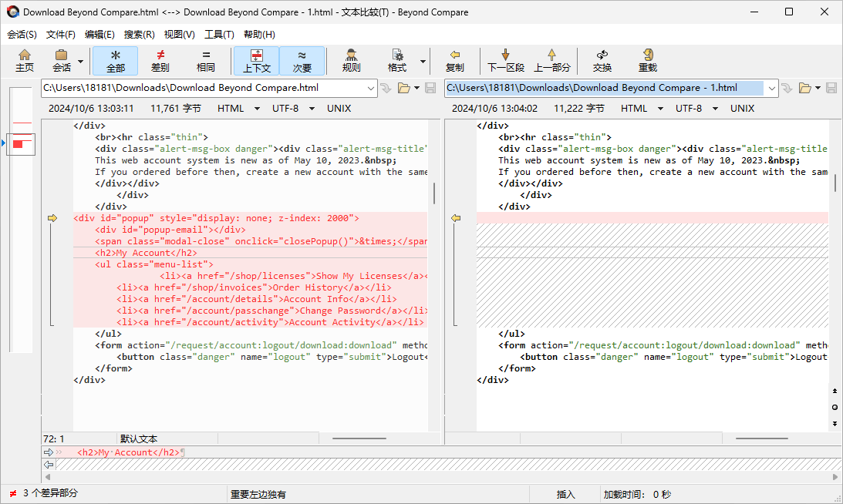
Task: Reload files with 重载 icon
Action: pyautogui.click(x=648, y=61)
